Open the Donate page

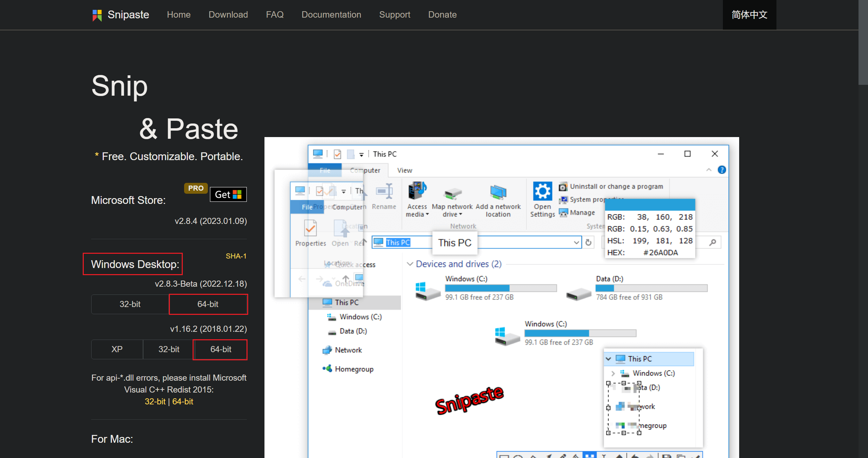pyautogui.click(x=442, y=15)
